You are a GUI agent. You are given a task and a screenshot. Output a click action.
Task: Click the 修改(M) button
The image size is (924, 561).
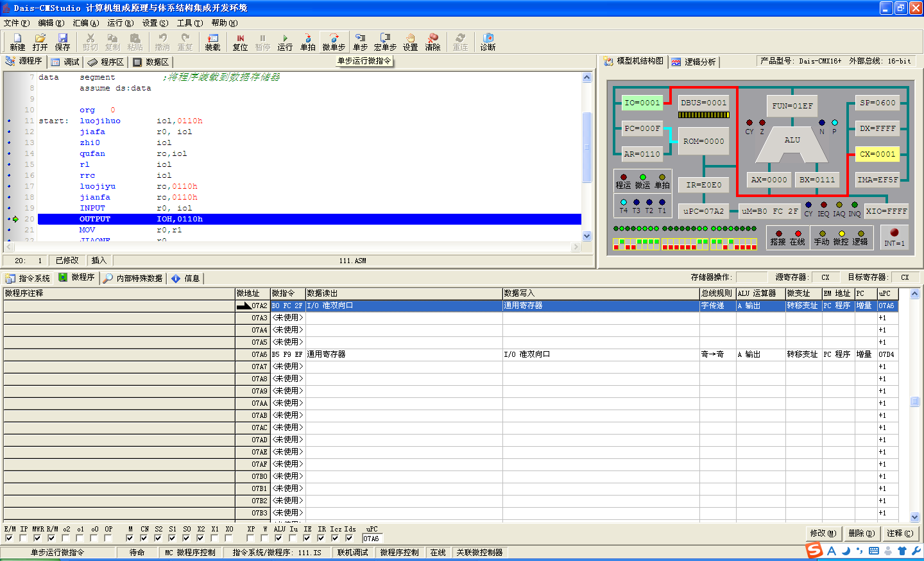823,533
